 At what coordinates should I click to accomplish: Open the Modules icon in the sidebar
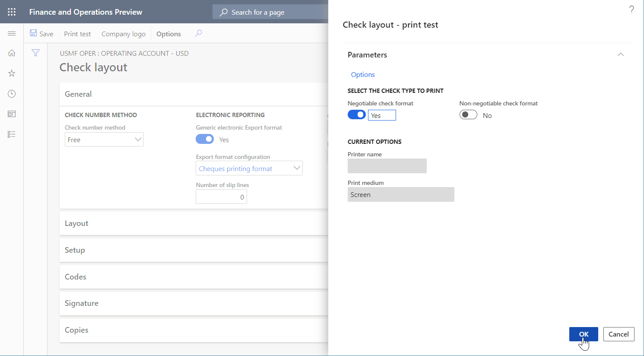tap(11, 134)
